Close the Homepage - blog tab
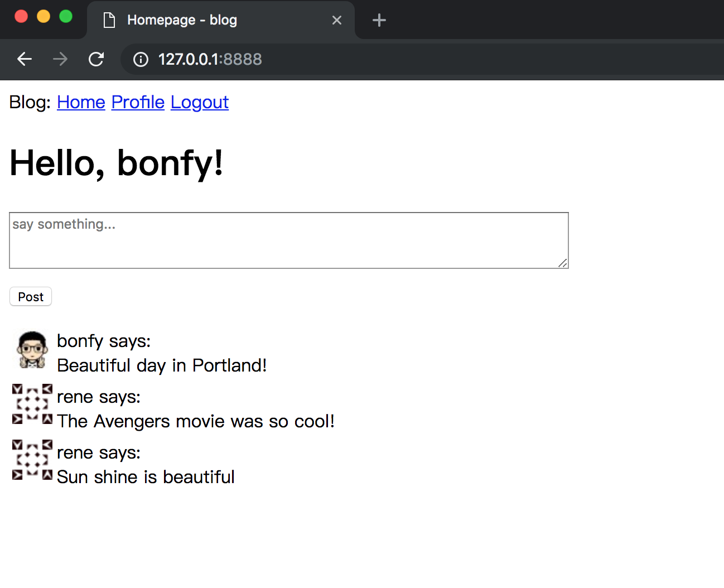Viewport: 724px width, 588px height. (337, 21)
